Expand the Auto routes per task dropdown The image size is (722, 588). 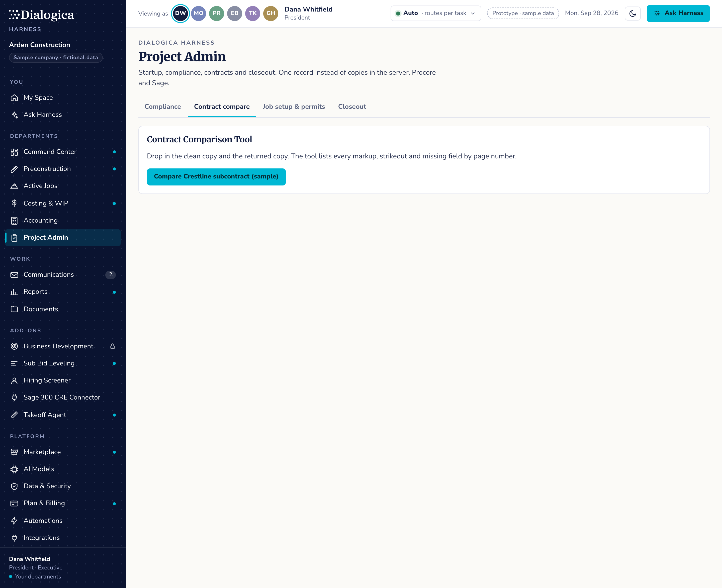pyautogui.click(x=436, y=13)
